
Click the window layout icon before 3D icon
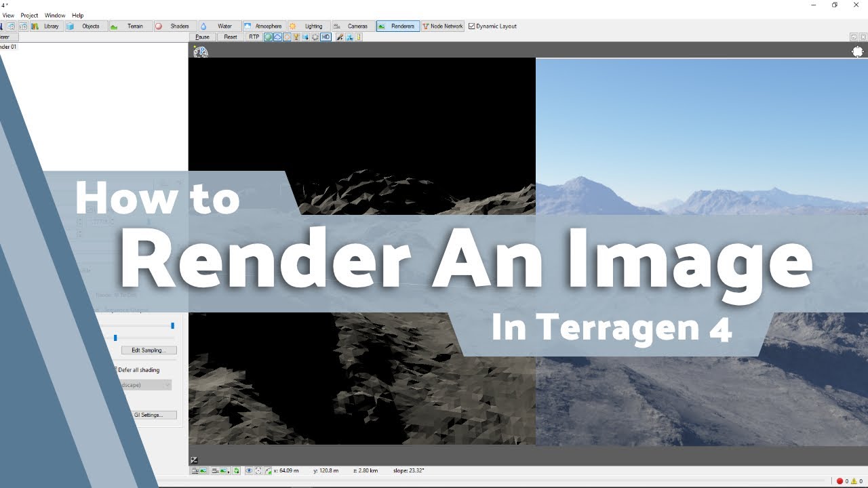coord(12,26)
